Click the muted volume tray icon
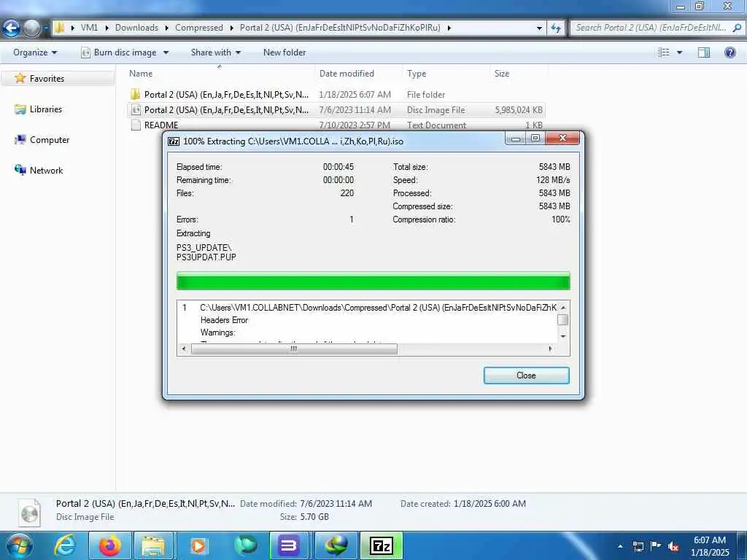Screen dimensions: 747x560 pos(673,546)
